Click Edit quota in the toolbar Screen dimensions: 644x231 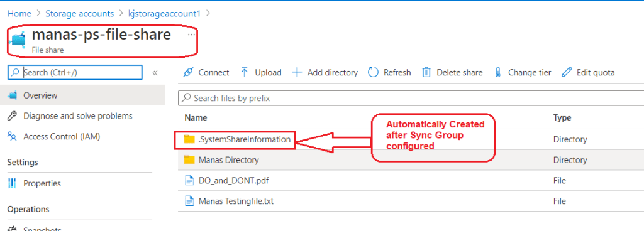[588, 72]
